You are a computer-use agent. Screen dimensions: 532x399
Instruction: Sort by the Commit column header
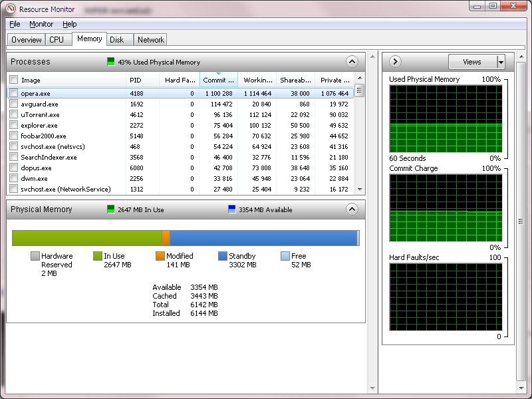point(219,80)
